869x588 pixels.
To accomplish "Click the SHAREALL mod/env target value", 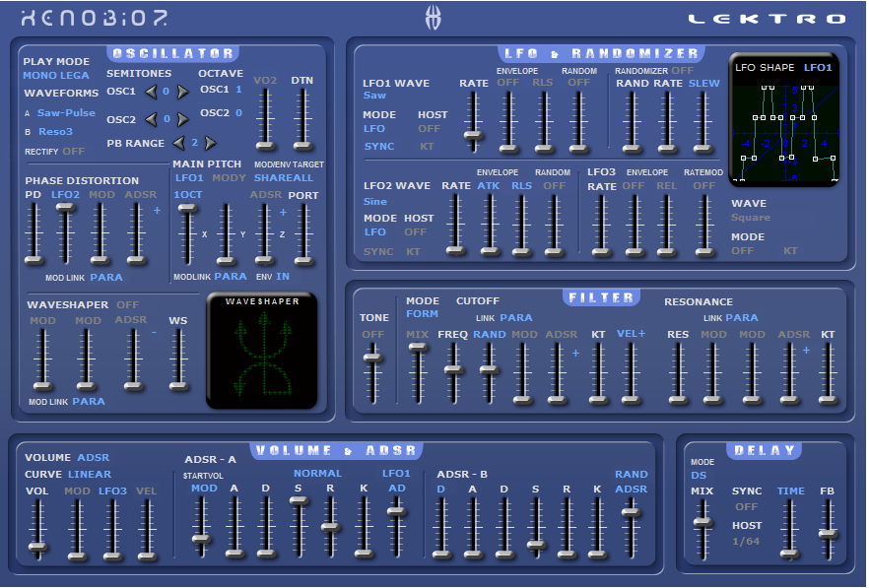I will [x=283, y=178].
